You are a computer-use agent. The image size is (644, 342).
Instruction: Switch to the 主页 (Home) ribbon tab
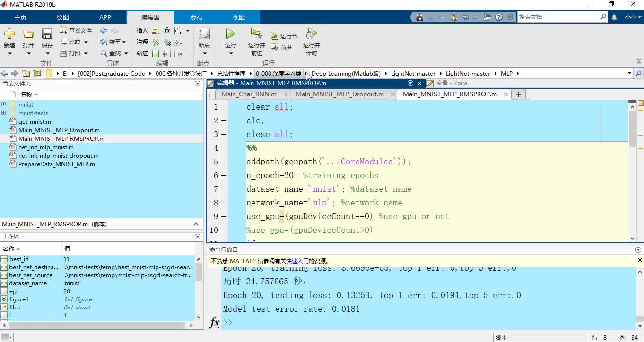pyautogui.click(x=20, y=17)
